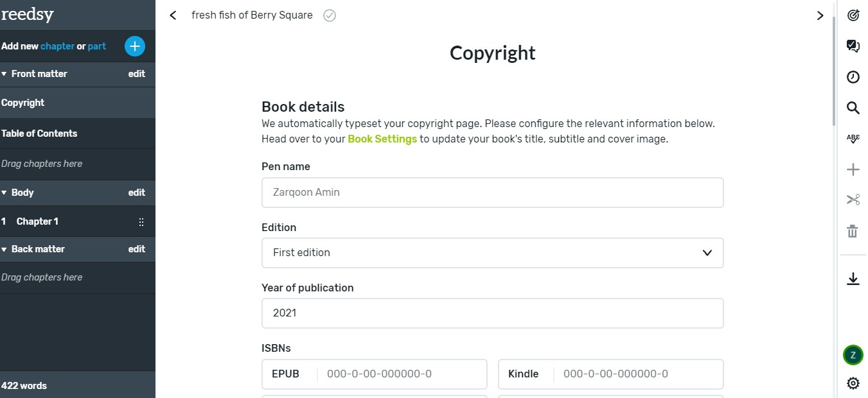Collapse the Front matter section
Viewport: 868px width, 398px height.
[x=4, y=74]
